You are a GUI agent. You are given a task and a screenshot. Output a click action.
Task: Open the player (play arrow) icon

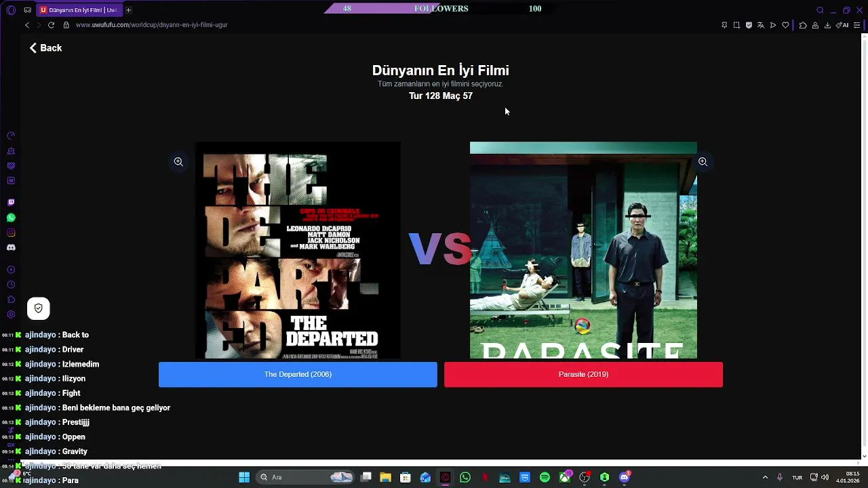(x=773, y=25)
